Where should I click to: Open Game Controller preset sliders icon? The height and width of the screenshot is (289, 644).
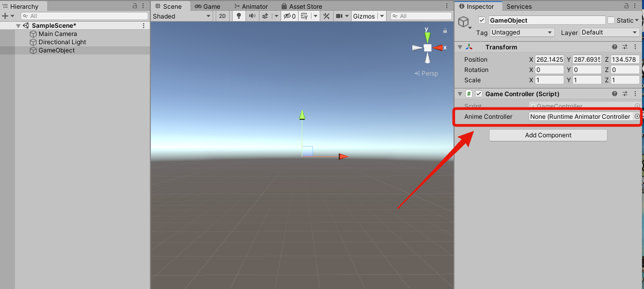point(625,94)
